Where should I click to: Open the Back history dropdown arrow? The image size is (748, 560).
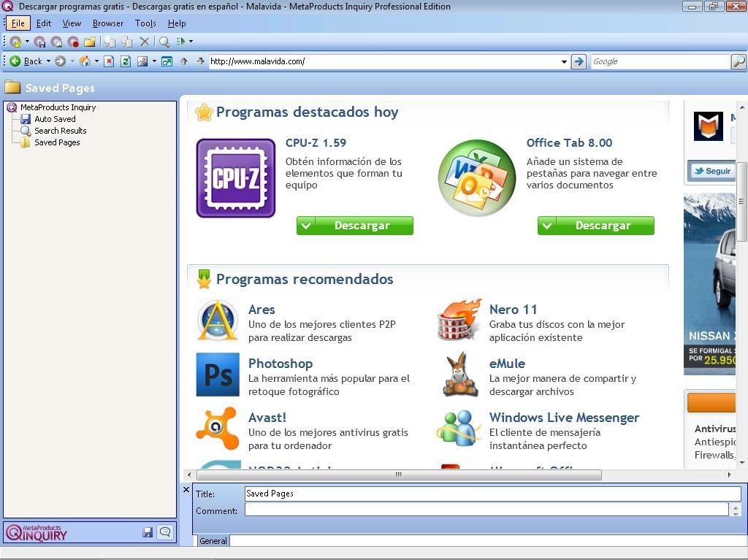point(48,61)
